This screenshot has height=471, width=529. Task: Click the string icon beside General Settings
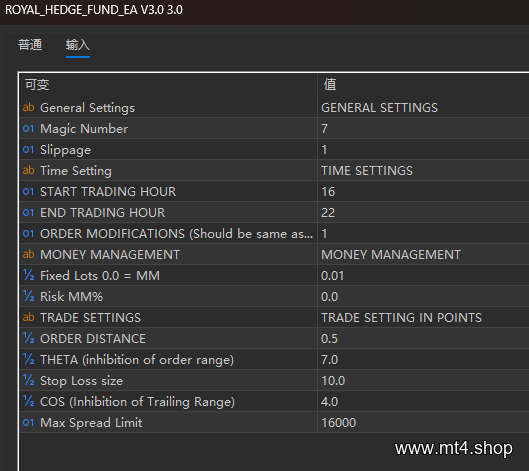pos(29,107)
